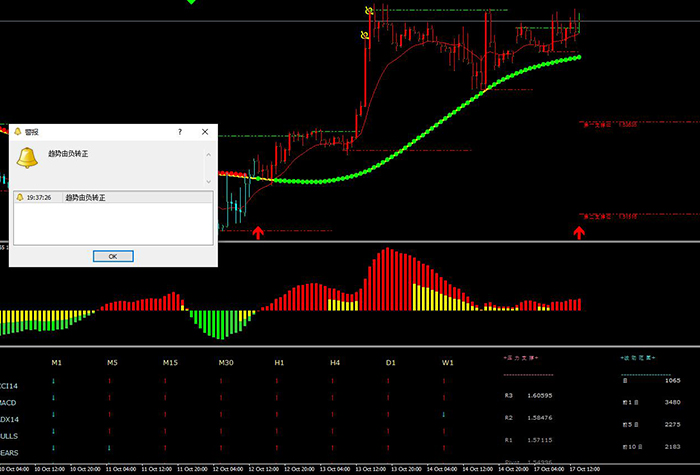Click the range value 1065

pyautogui.click(x=673, y=380)
